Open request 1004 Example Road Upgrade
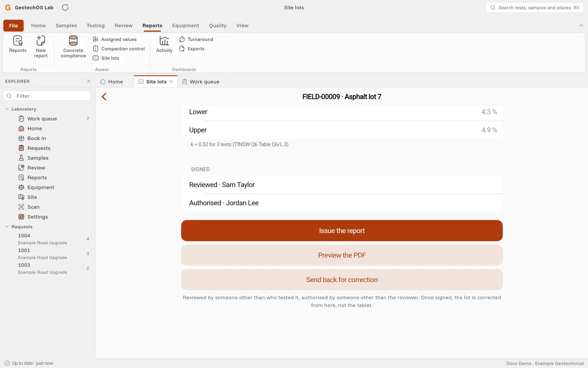 (x=47, y=239)
